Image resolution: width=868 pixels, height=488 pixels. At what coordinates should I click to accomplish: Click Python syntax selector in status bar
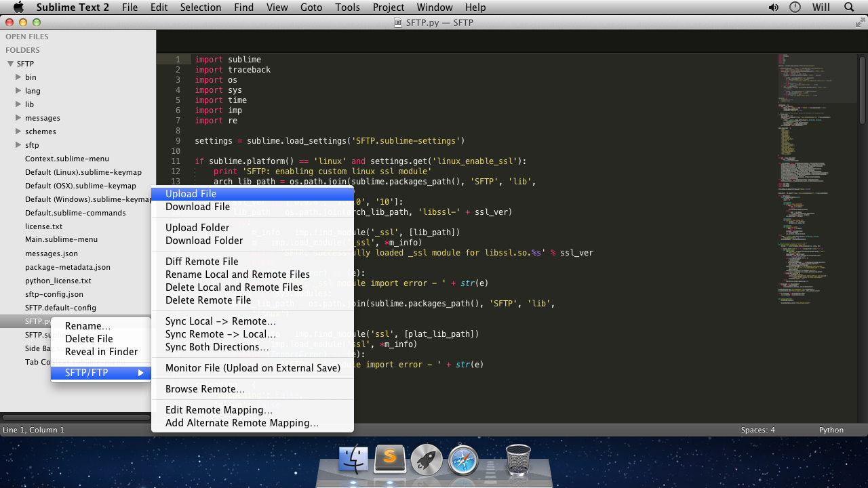pyautogui.click(x=831, y=429)
